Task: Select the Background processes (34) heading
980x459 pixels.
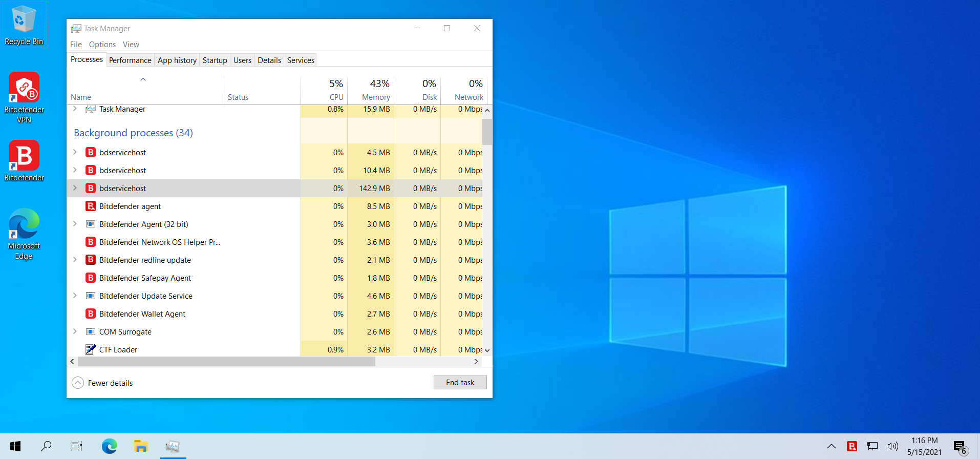Action: tap(133, 133)
